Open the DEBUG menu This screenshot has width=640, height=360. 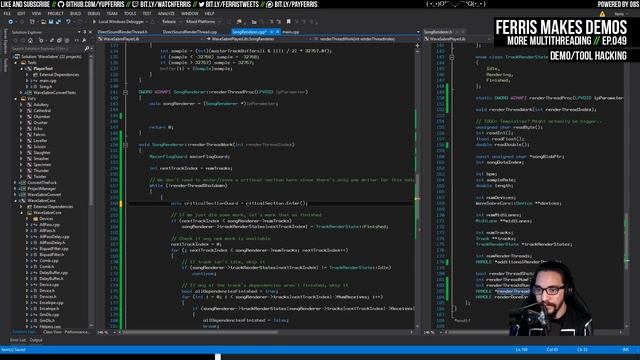[x=93, y=13]
